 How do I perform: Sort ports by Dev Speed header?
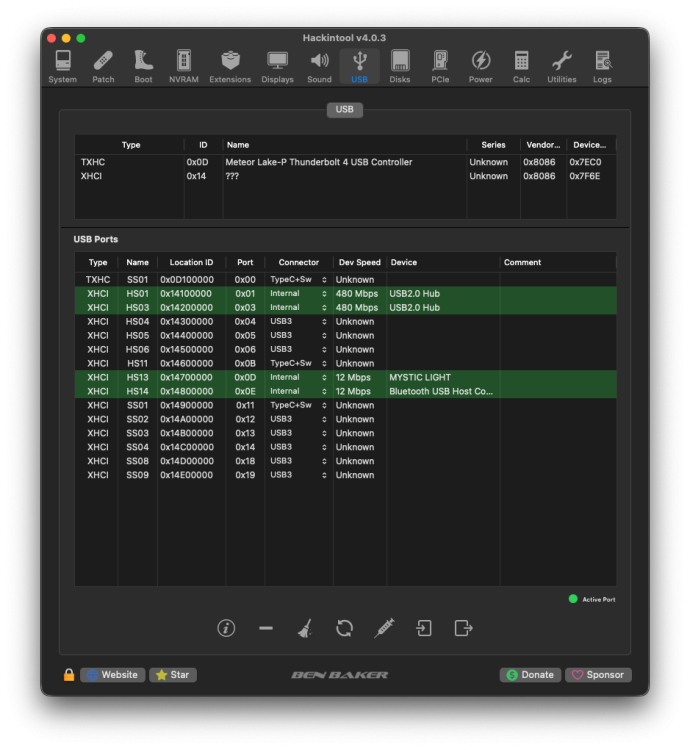[x=360, y=262]
